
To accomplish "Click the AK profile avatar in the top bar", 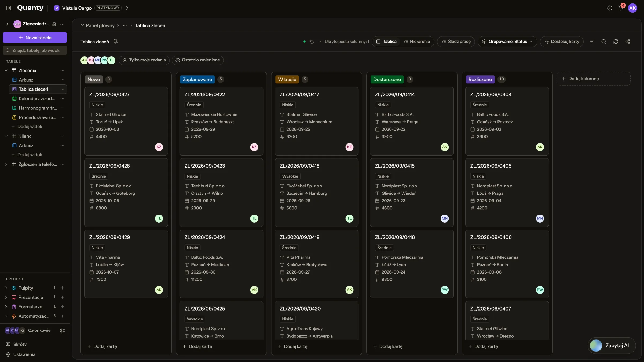I will pyautogui.click(x=632, y=8).
